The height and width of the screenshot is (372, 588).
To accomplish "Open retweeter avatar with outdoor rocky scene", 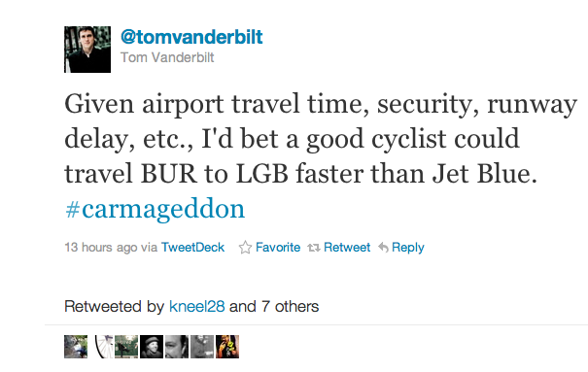I will click(x=76, y=347).
